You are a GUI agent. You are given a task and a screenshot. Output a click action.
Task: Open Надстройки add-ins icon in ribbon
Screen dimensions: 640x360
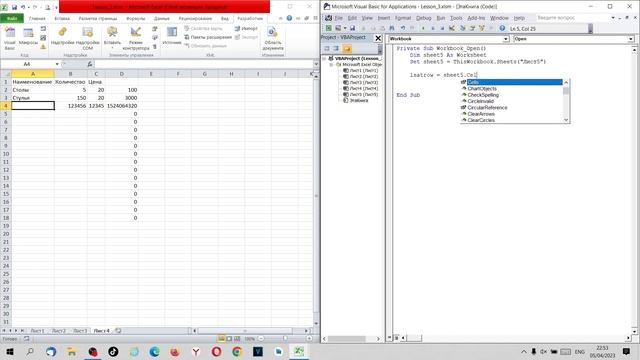click(62, 37)
